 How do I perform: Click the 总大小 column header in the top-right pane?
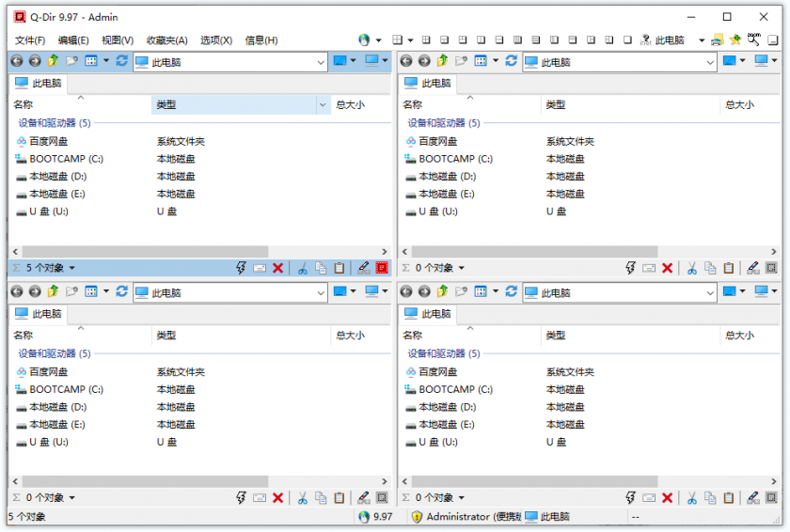[x=738, y=104]
